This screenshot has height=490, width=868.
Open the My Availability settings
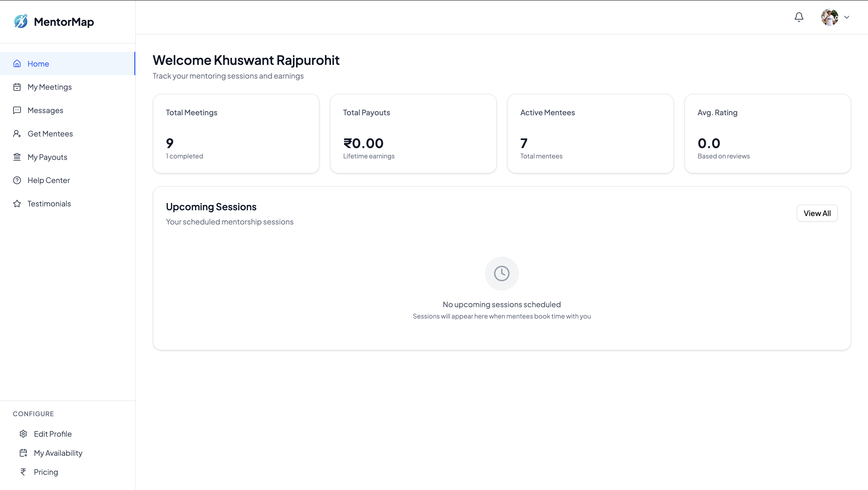pyautogui.click(x=58, y=453)
